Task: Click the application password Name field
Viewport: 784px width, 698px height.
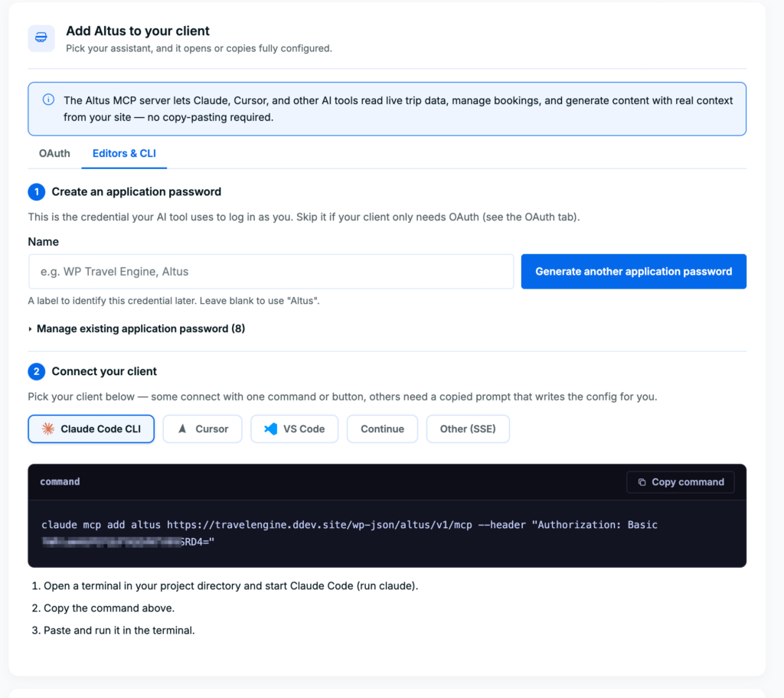Action: point(271,272)
